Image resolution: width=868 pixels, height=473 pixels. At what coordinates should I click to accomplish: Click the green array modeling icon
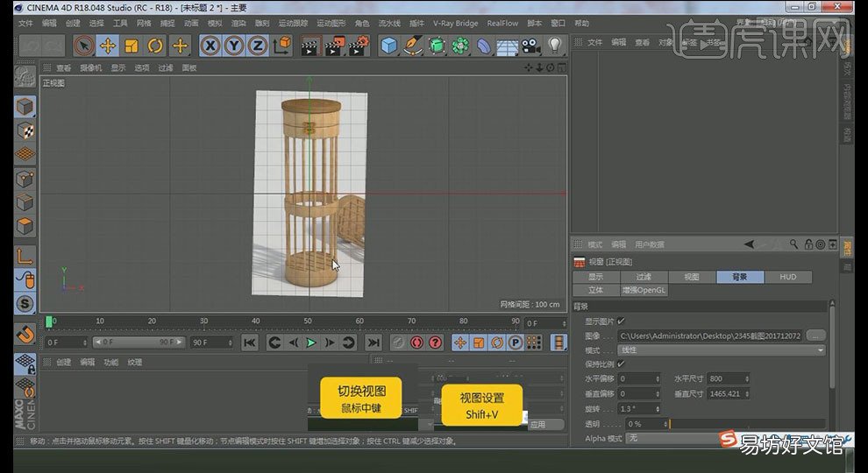coord(460,46)
